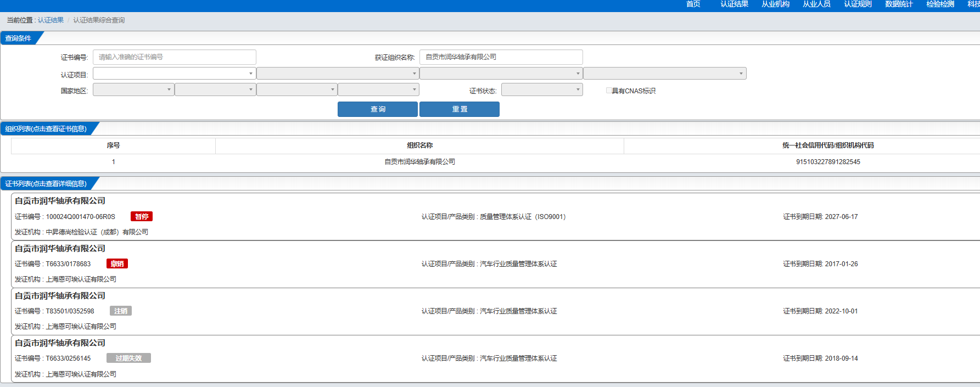Click the 证书编号 input field
980x387 pixels.
(x=174, y=57)
